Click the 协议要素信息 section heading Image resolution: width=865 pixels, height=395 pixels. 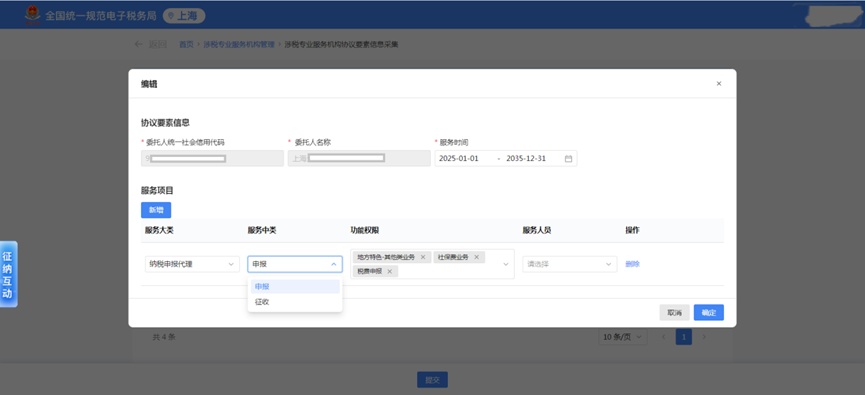pos(165,122)
